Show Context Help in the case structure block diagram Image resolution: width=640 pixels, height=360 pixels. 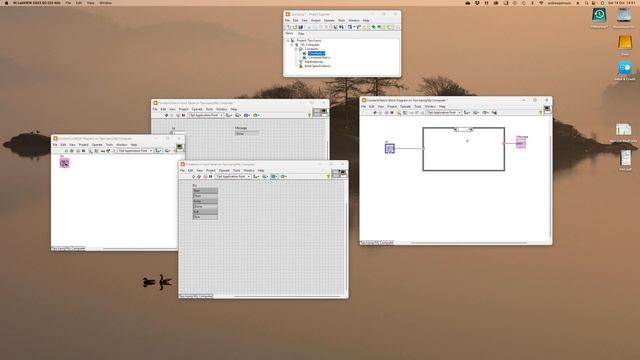pyautogui.click(x=540, y=112)
